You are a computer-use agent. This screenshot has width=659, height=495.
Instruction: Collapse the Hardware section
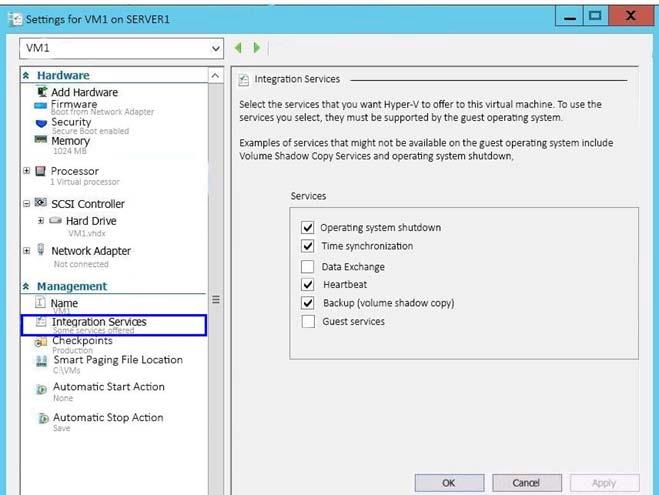(26, 76)
